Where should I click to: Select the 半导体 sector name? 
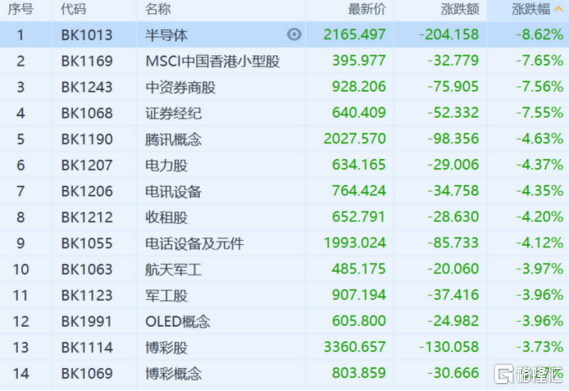click(166, 35)
